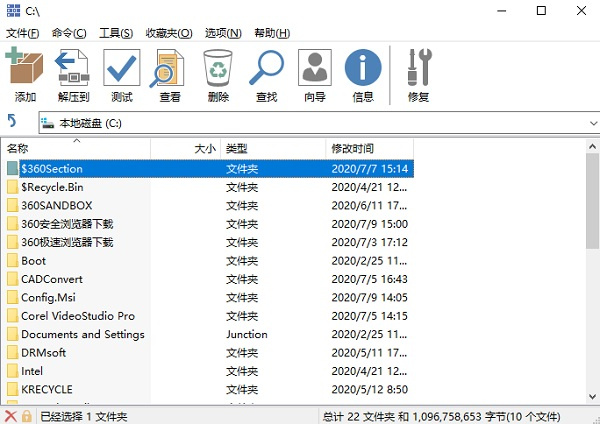Click the date 2020/7/5 14:15
The image size is (600, 424).
(x=370, y=316)
